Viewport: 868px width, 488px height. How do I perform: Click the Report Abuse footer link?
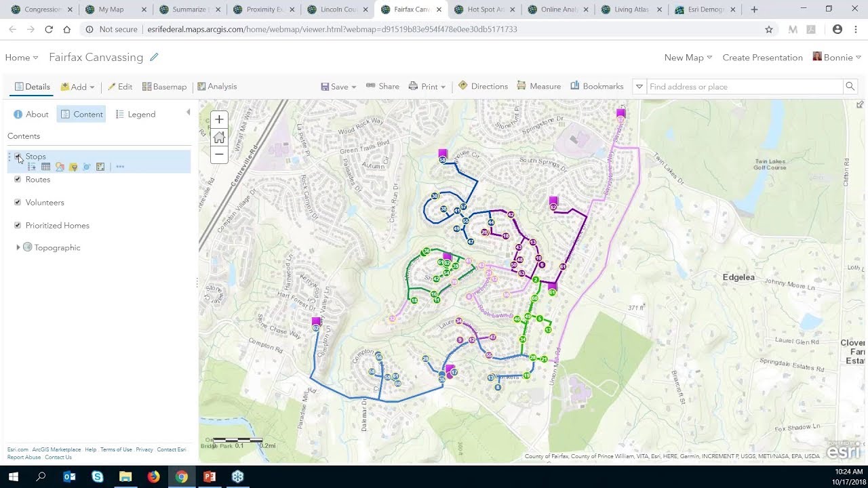(x=24, y=457)
